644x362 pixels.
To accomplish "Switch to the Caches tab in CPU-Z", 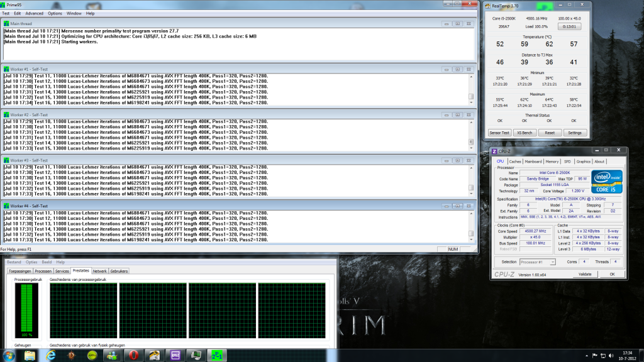I will 515,162.
